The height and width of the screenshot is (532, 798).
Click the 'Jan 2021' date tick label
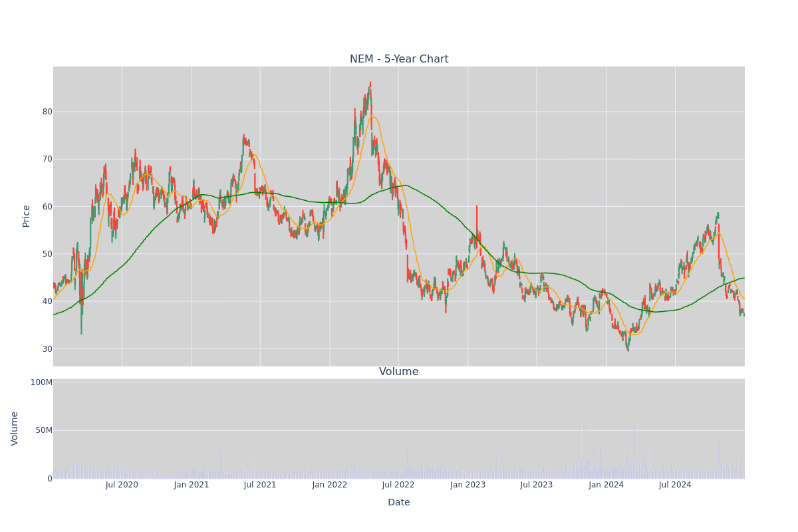pos(192,485)
